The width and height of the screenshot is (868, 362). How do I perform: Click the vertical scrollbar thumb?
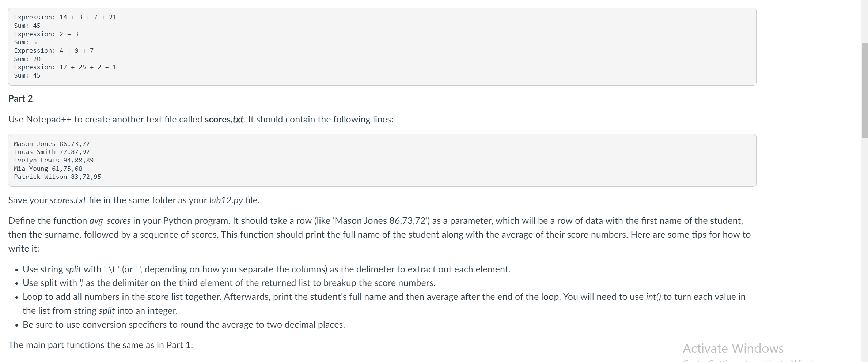(864, 90)
